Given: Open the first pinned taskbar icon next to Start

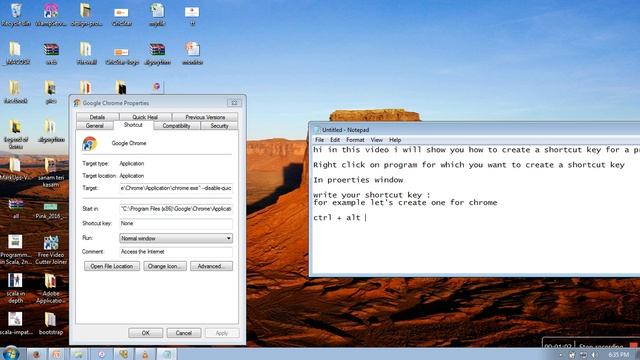Looking at the screenshot, I should click(x=36, y=354).
